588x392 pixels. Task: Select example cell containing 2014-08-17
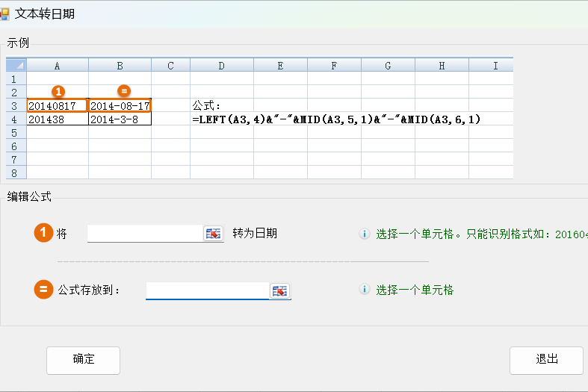pos(120,106)
